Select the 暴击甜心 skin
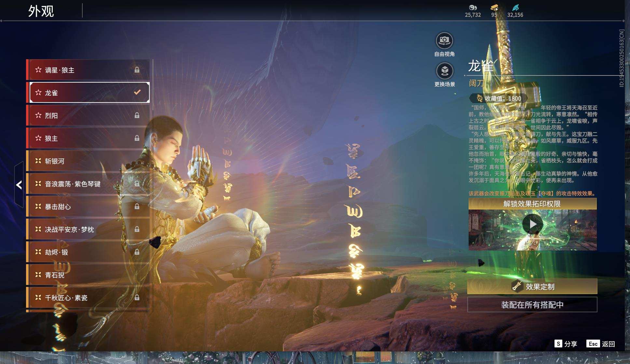This screenshot has height=364, width=630. (x=88, y=207)
